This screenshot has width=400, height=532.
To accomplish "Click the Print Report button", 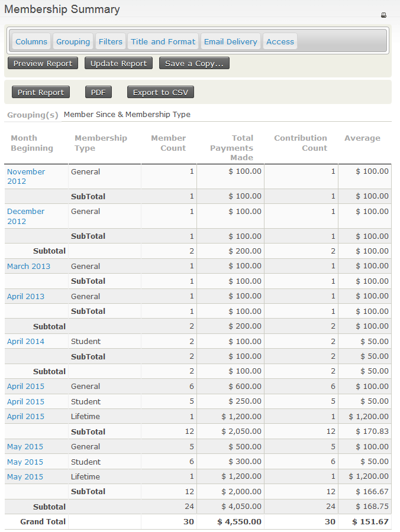I will 41,92.
